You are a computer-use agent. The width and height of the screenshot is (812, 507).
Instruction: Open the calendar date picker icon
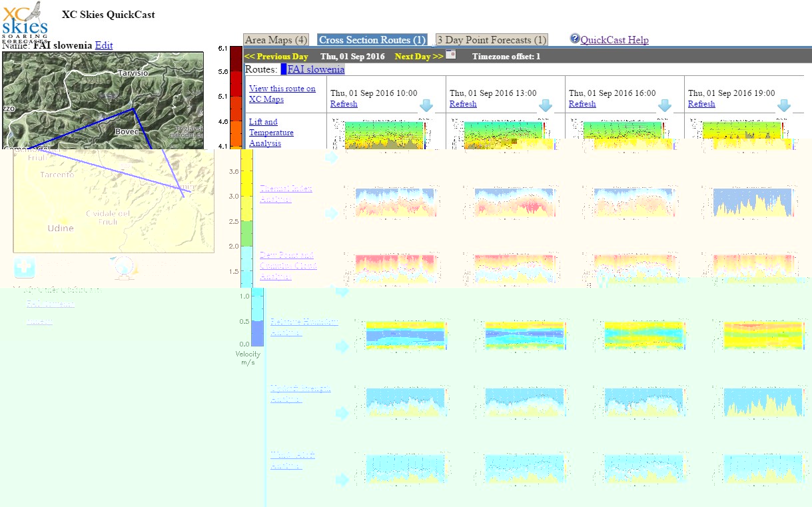coord(451,55)
